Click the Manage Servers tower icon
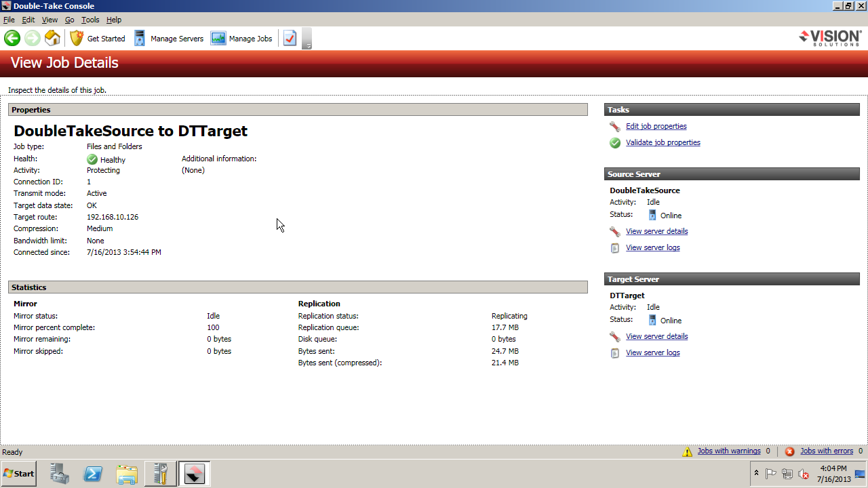This screenshot has width=868, height=488. click(140, 38)
